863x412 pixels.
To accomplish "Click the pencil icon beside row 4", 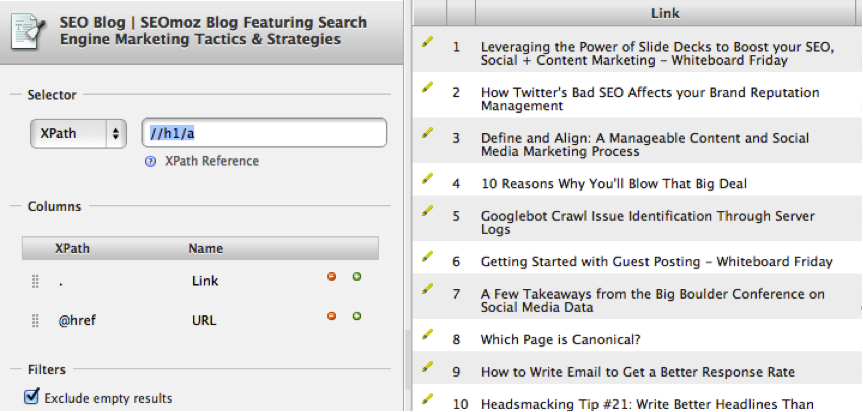I will coord(428,180).
